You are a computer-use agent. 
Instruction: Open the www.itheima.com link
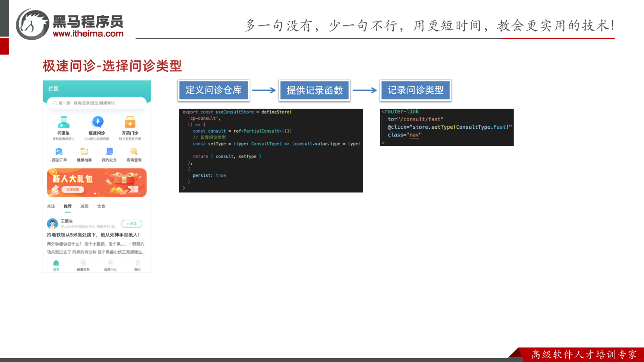pyautogui.click(x=88, y=34)
